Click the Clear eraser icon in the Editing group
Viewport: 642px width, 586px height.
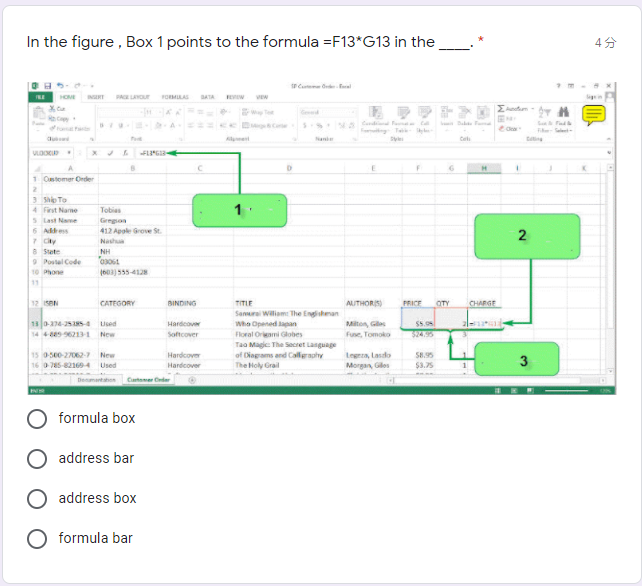coord(501,129)
